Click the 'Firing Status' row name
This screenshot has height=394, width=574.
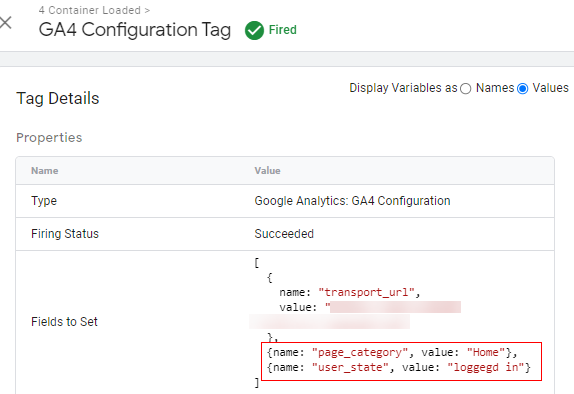(65, 234)
